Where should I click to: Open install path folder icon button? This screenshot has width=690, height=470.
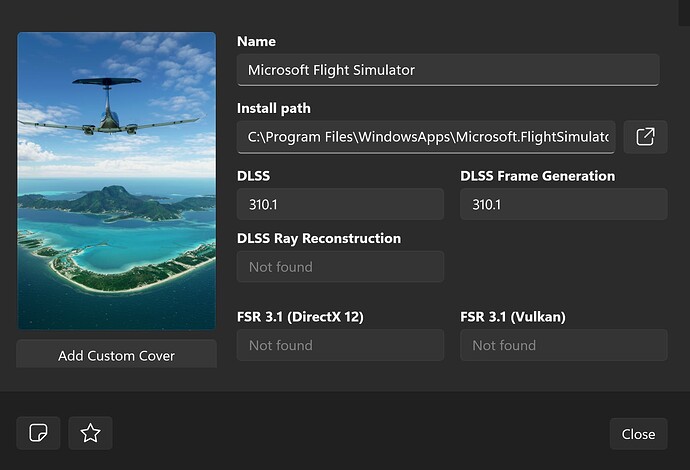tap(645, 137)
